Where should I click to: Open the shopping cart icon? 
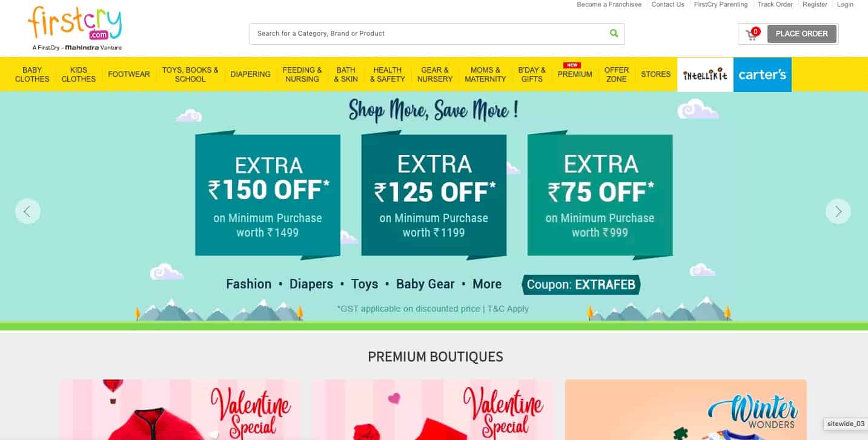(x=752, y=34)
